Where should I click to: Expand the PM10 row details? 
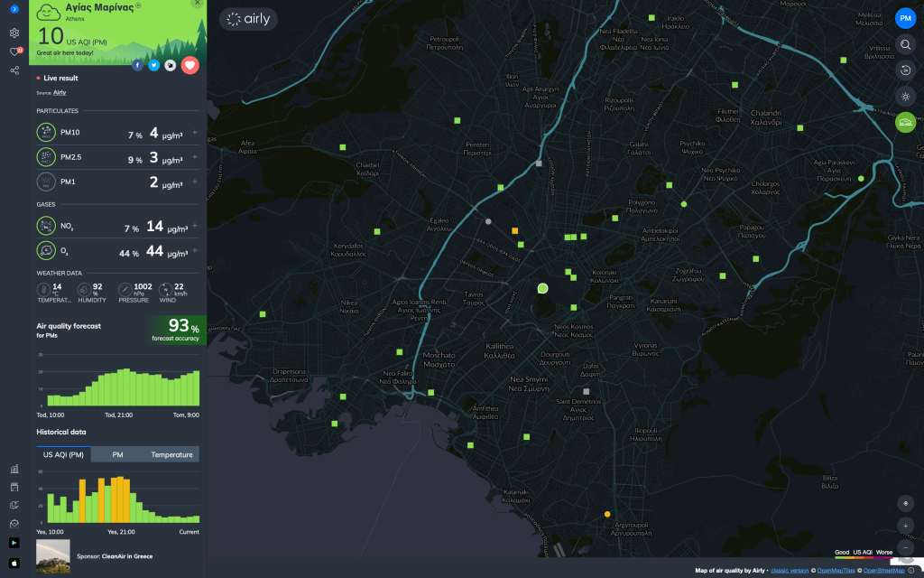[194, 133]
